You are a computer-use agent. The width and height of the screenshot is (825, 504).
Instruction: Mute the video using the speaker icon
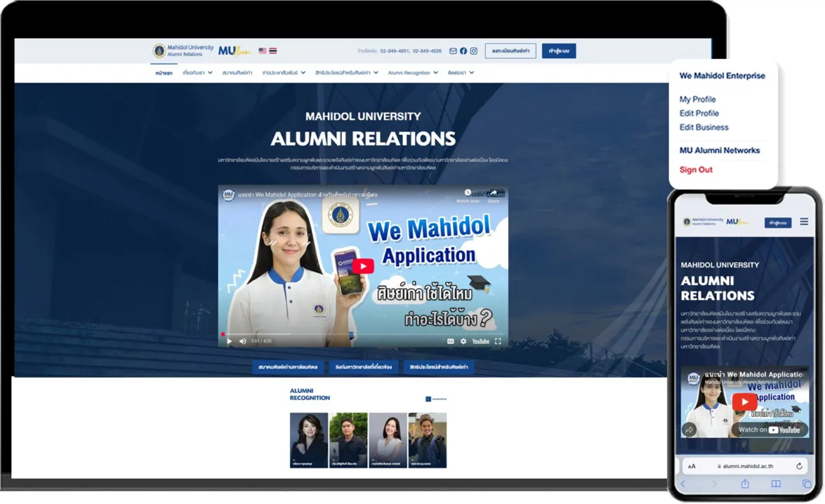[x=242, y=341]
